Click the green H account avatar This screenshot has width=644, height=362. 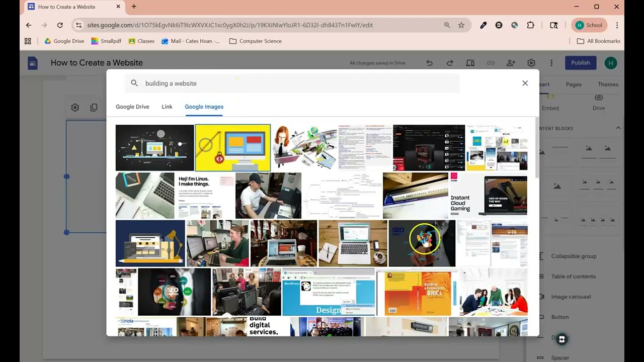point(611,63)
